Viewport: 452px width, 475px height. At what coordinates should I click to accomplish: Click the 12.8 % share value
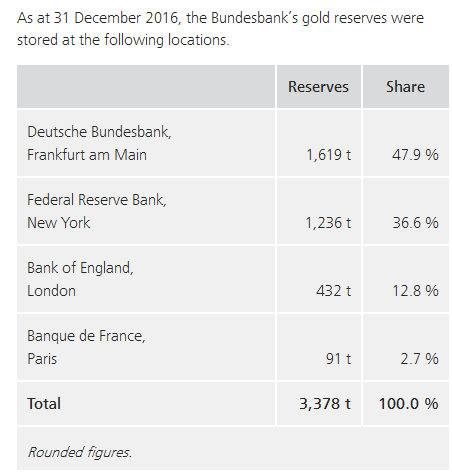pos(415,291)
